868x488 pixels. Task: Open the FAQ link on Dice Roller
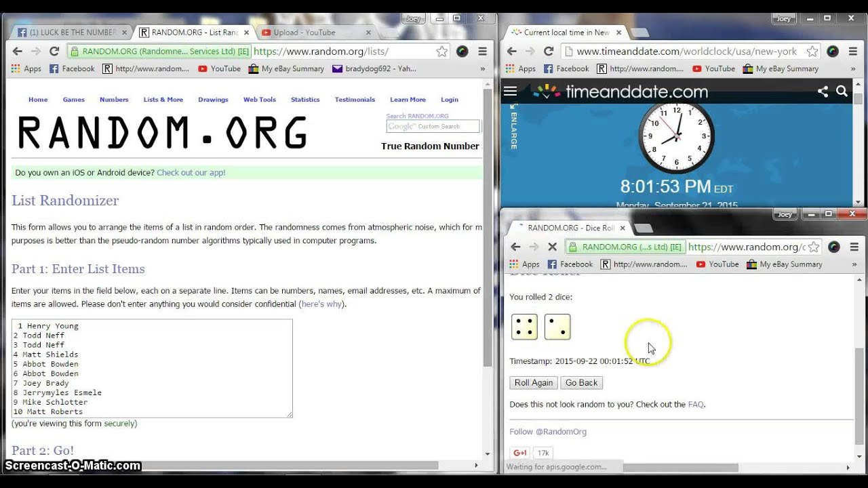coord(696,405)
